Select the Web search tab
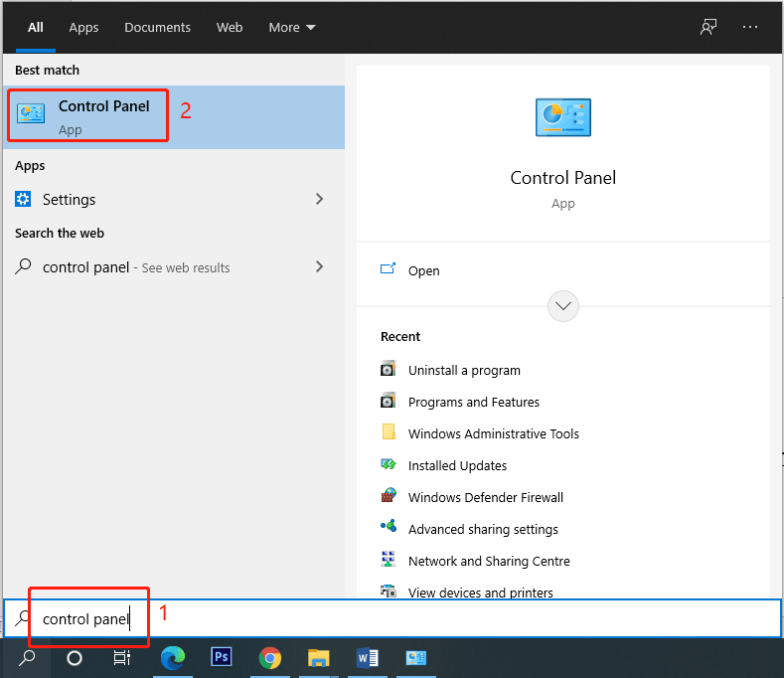The image size is (784, 678). coord(230,28)
